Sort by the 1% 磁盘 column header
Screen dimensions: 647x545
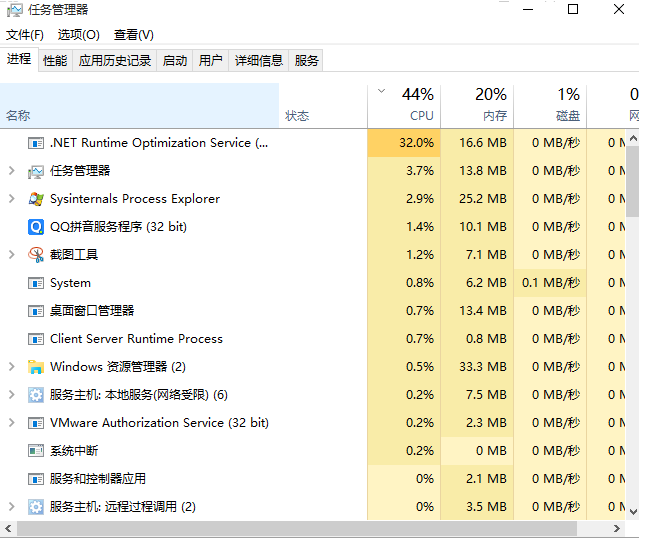550,106
